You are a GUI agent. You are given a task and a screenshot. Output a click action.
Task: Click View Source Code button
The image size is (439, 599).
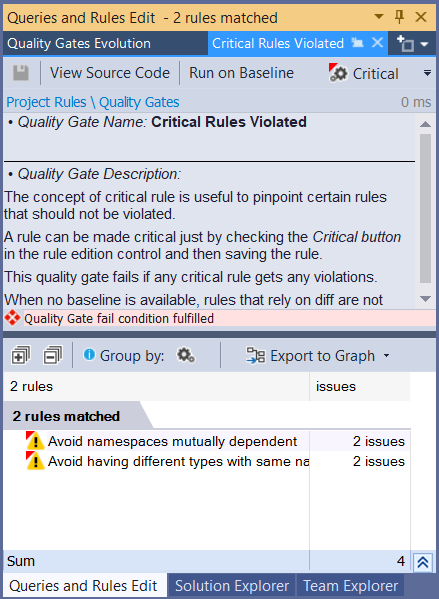click(110, 73)
